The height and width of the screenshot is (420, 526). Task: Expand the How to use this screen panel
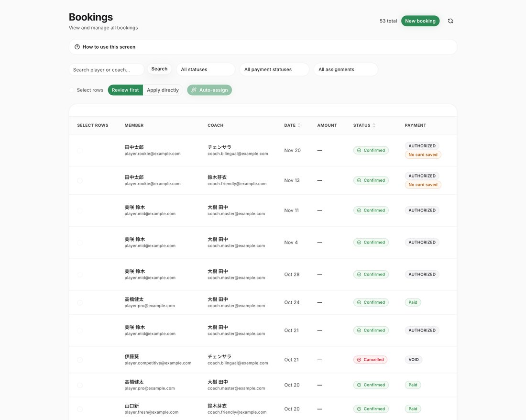click(263, 47)
